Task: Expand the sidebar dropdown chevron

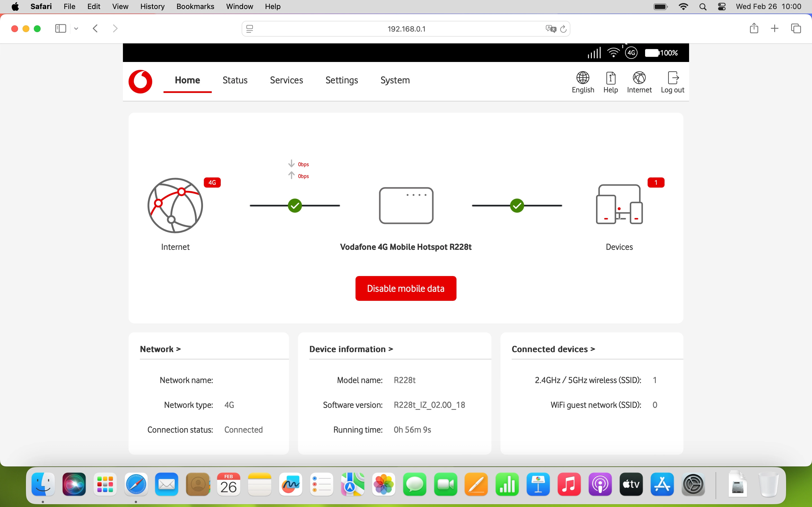Action: [x=76, y=28]
